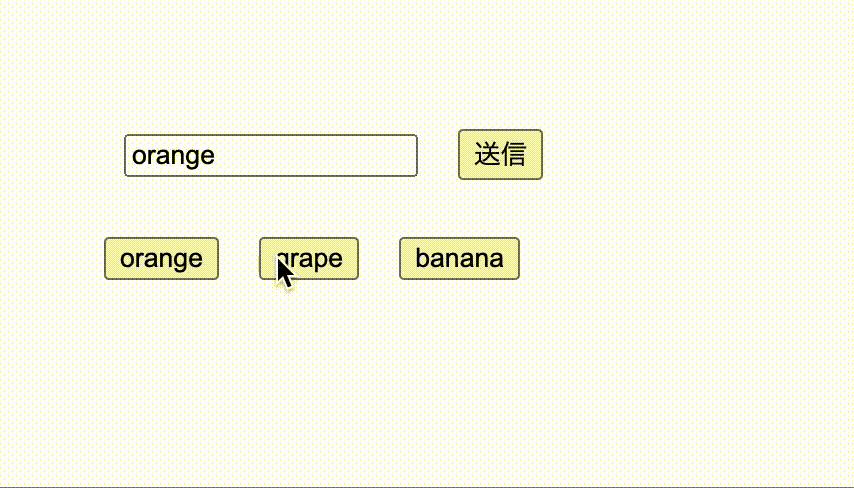Fill the field using the grape button
Image resolution: width=854 pixels, height=488 pixels.
click(309, 259)
